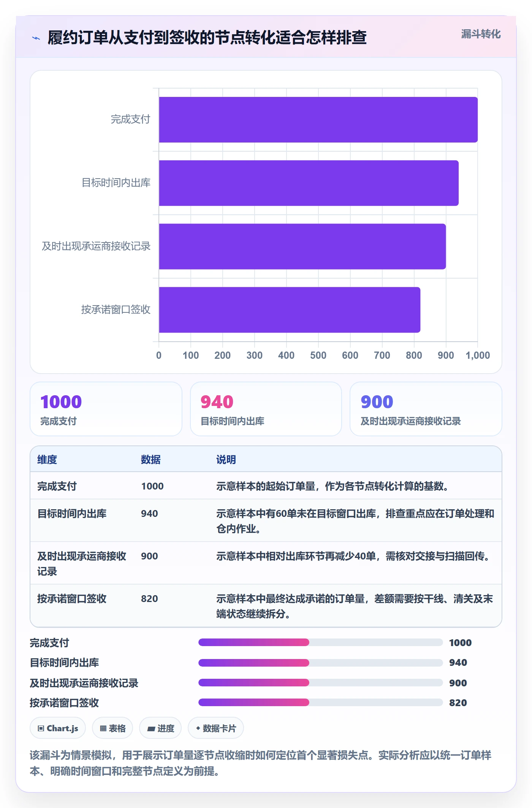Click the 完成支付 bar in the chart
The width and height of the screenshot is (532, 808).
pyautogui.click(x=318, y=120)
